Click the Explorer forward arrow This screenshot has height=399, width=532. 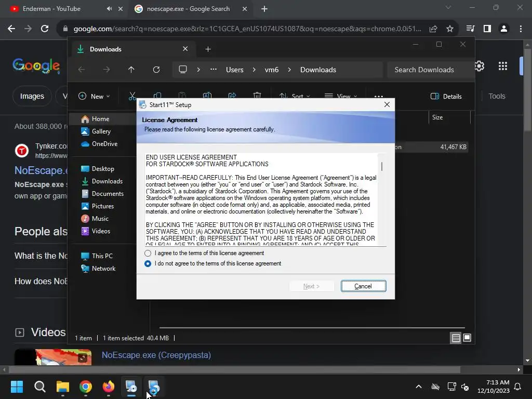tap(107, 70)
